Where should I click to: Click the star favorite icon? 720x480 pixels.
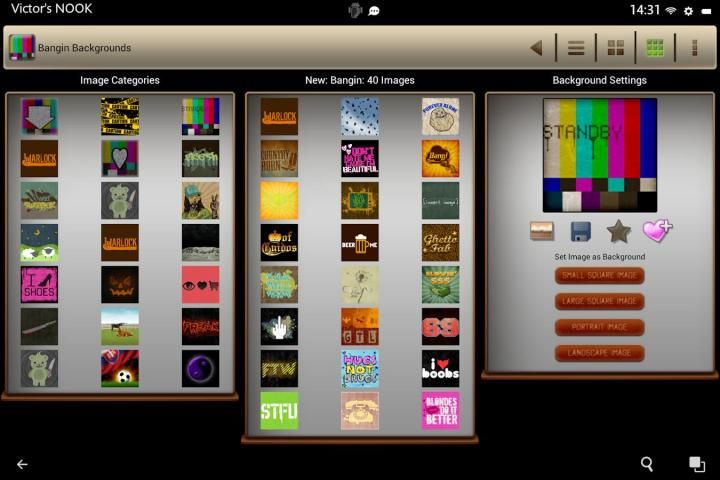(x=619, y=232)
